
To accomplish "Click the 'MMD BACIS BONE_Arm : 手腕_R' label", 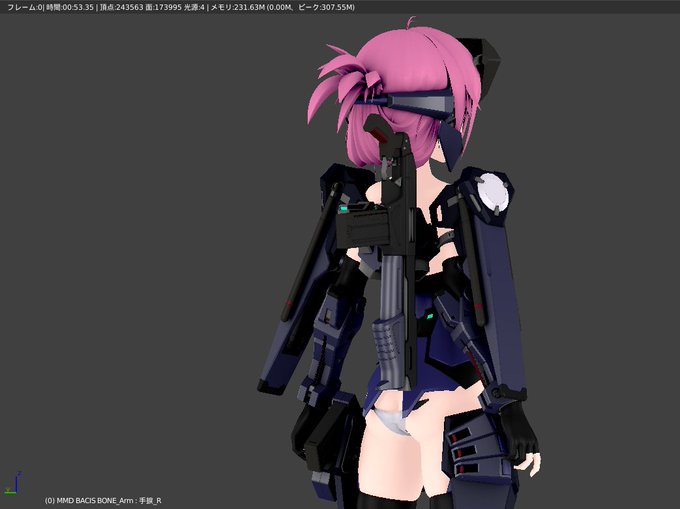I will (x=103, y=500).
